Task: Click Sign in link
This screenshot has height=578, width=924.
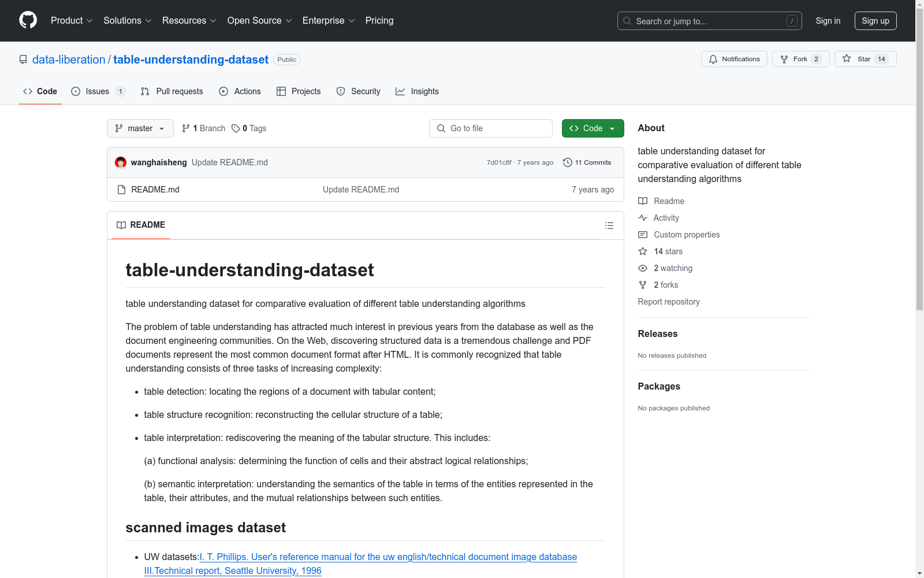Action: click(828, 21)
